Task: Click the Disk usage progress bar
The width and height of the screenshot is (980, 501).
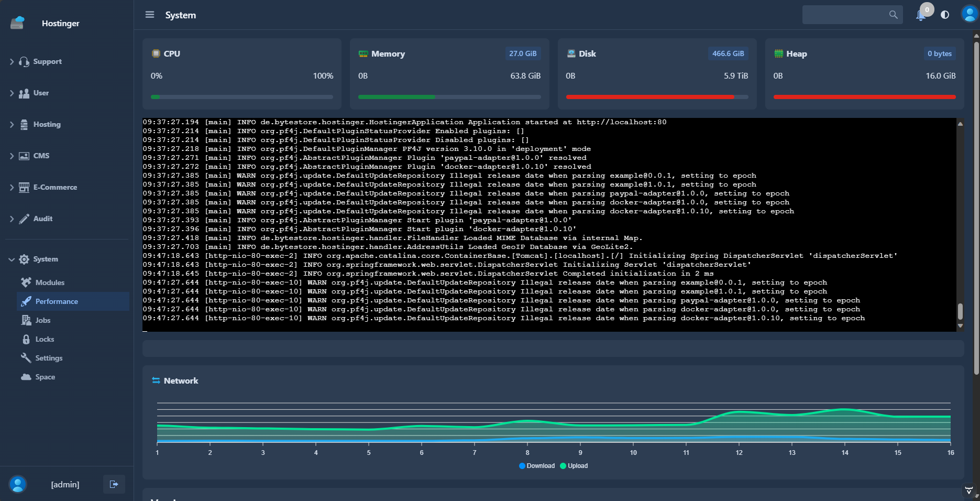Action: click(657, 97)
